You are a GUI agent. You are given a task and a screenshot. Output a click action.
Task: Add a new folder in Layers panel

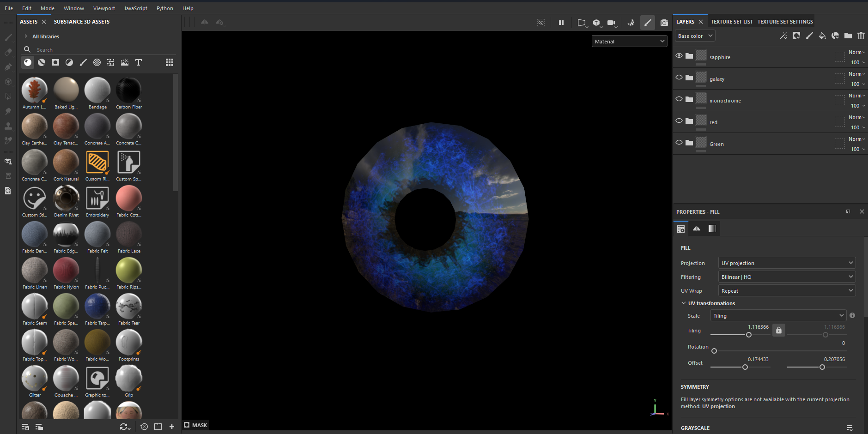pyautogui.click(x=848, y=36)
